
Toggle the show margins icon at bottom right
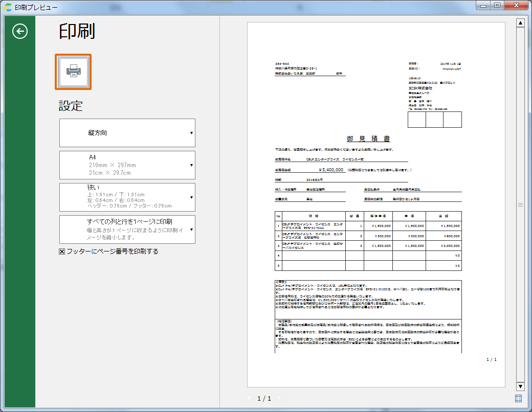519,398
